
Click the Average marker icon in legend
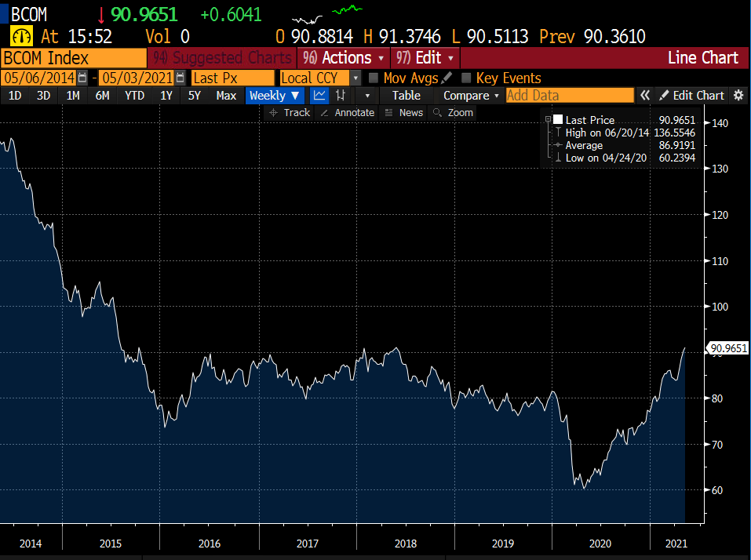[x=558, y=145]
